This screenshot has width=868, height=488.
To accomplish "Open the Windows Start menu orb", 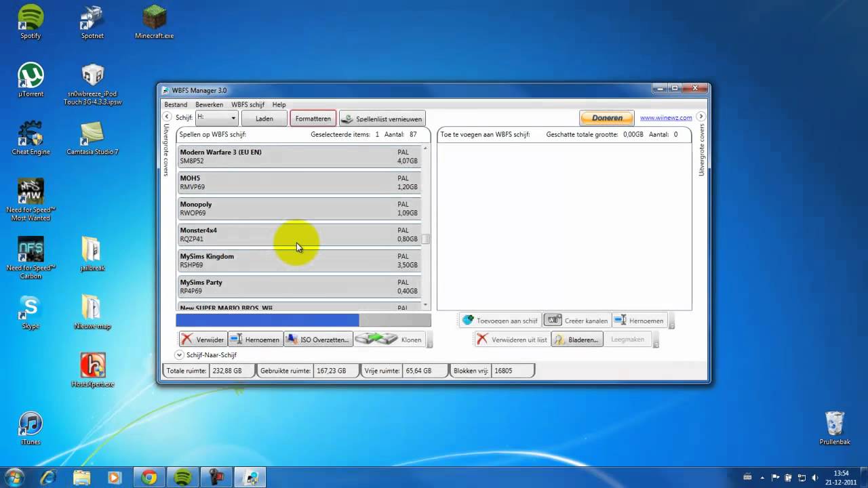I will [x=14, y=477].
